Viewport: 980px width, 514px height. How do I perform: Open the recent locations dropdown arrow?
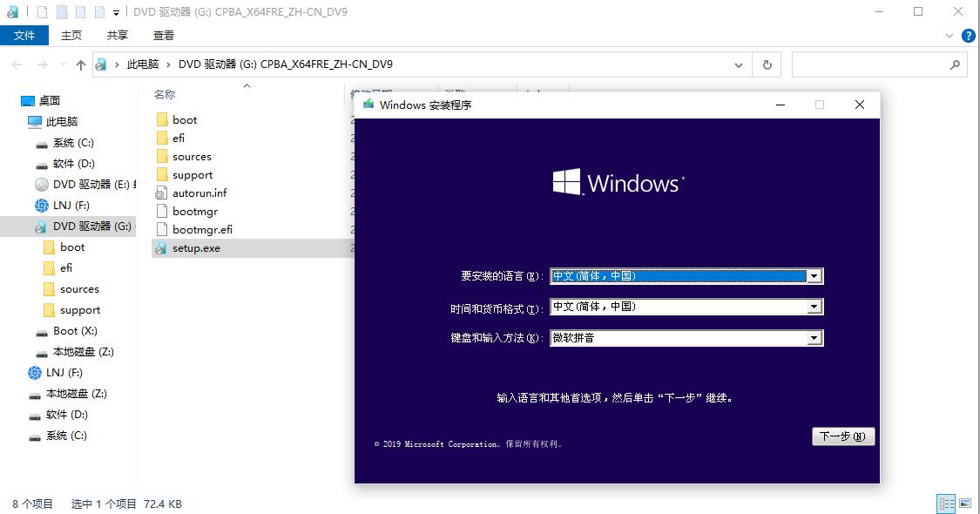[63, 64]
